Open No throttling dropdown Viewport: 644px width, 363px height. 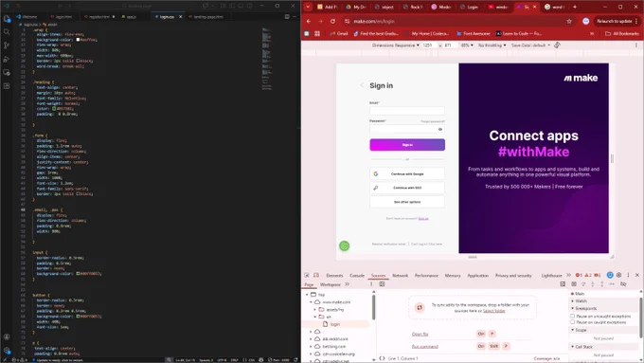[x=492, y=45]
